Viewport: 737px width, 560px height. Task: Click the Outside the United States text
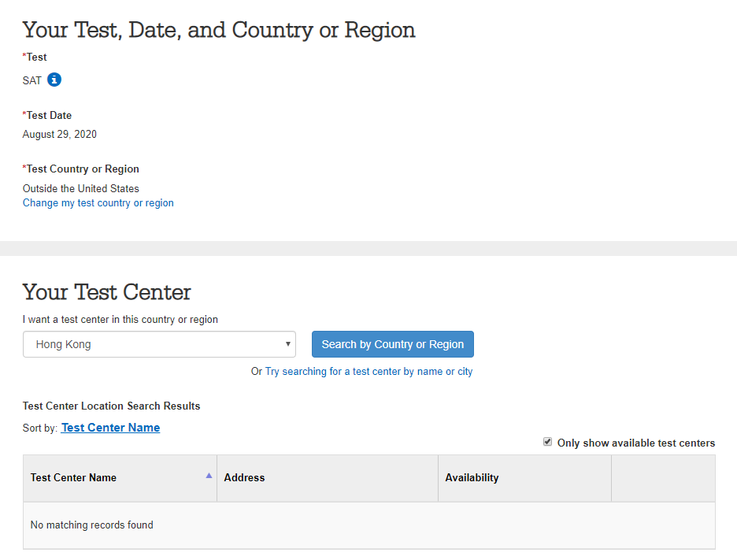[81, 188]
